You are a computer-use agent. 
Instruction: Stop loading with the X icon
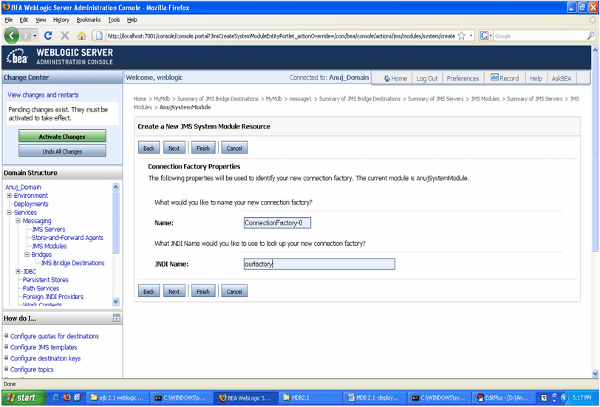[65, 36]
